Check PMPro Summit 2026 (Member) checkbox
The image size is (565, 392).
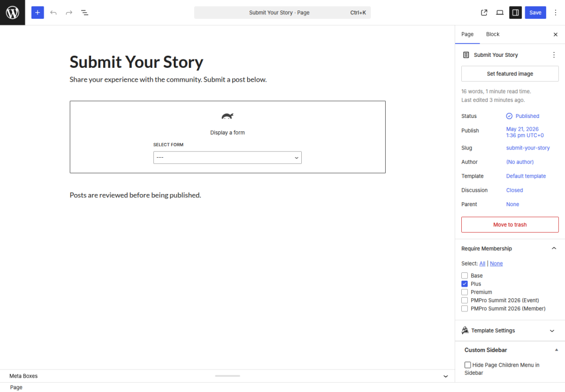point(465,309)
